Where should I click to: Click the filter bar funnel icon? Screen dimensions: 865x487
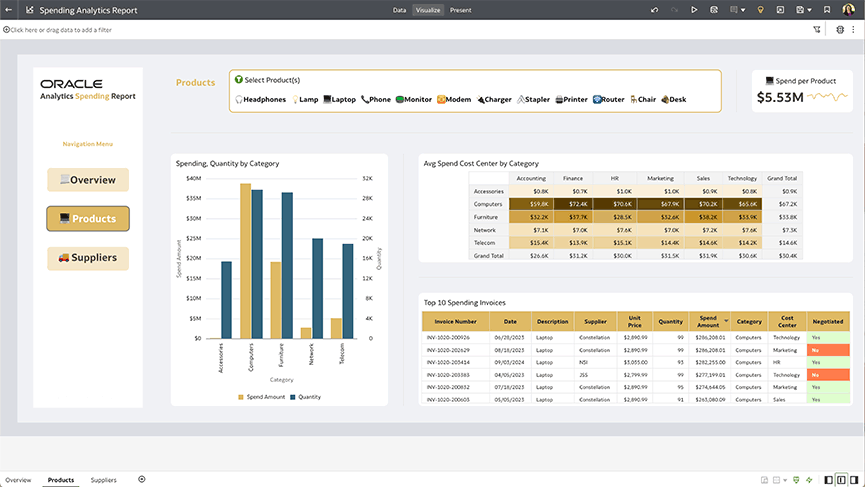click(x=817, y=30)
